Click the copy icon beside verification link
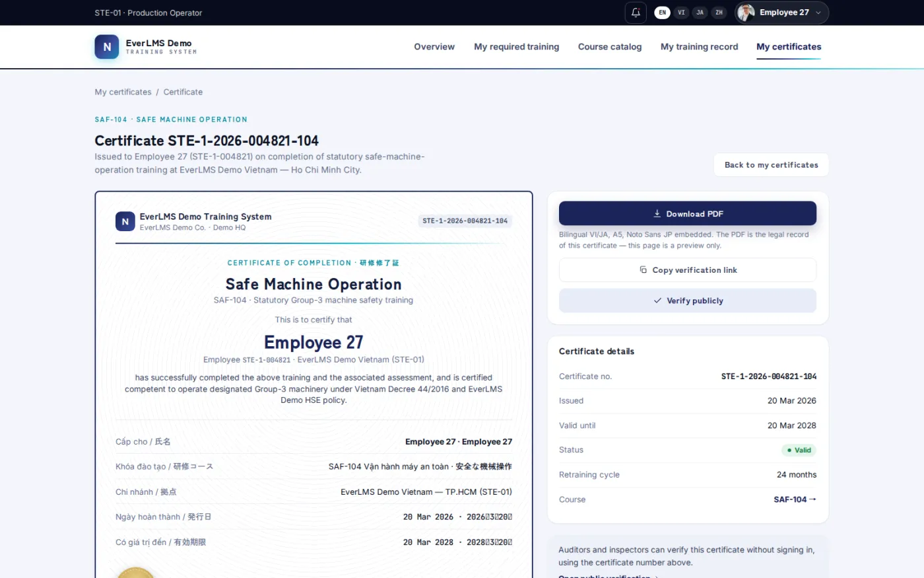 tap(643, 270)
